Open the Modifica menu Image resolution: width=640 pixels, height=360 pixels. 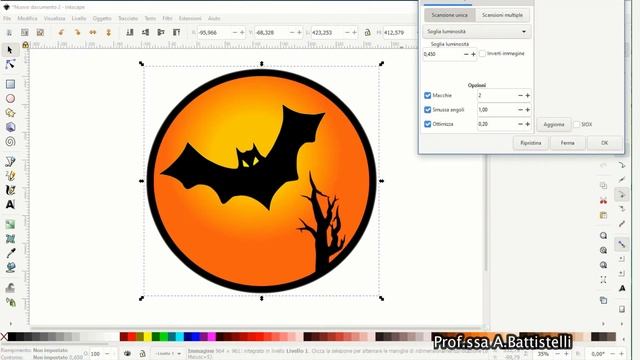[x=27, y=18]
